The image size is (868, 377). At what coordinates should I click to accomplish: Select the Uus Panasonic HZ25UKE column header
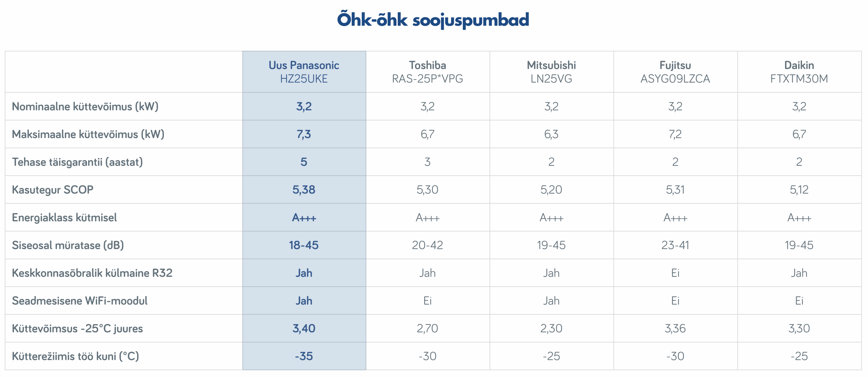pyautogui.click(x=304, y=72)
